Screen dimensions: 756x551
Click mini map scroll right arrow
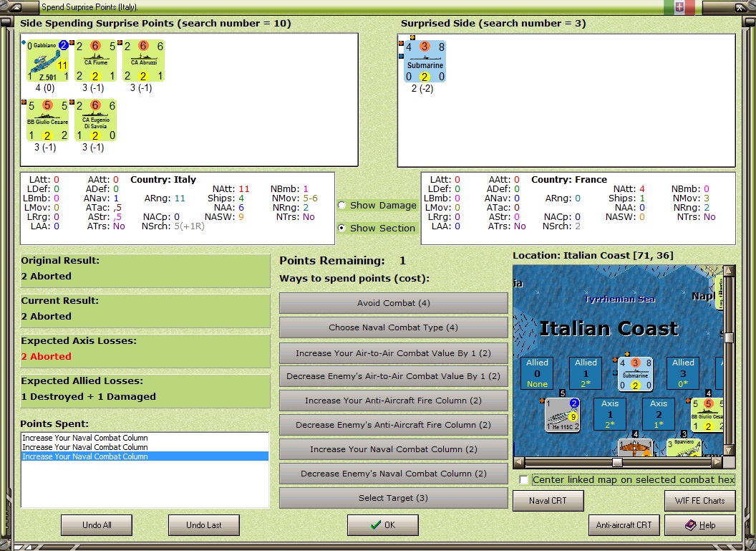tap(717, 462)
